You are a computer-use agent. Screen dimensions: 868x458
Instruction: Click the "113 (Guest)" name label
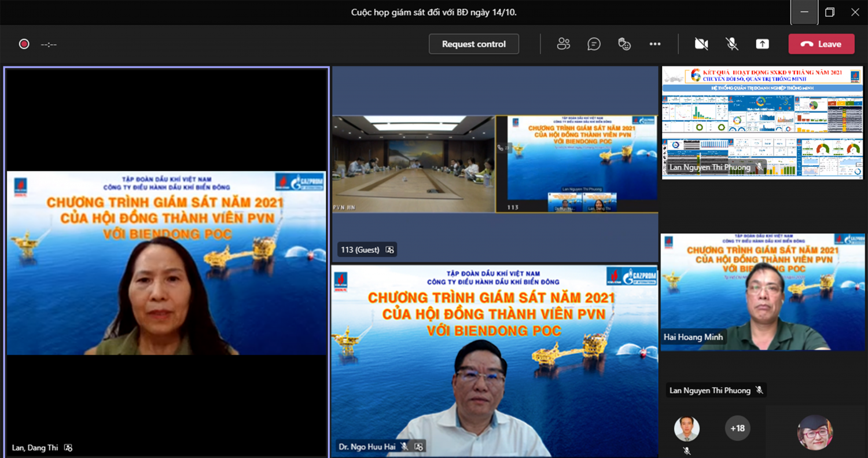(360, 250)
